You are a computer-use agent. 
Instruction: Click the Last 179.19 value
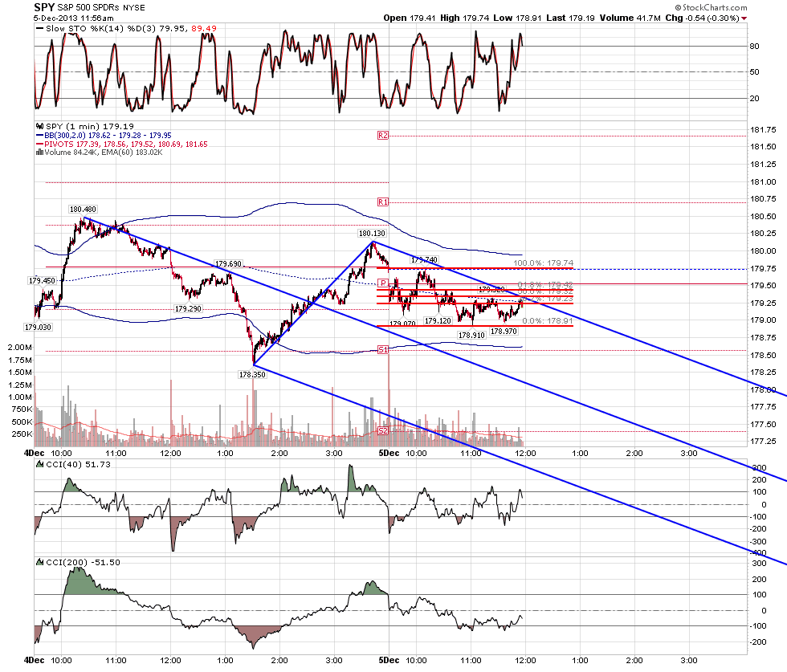click(571, 18)
